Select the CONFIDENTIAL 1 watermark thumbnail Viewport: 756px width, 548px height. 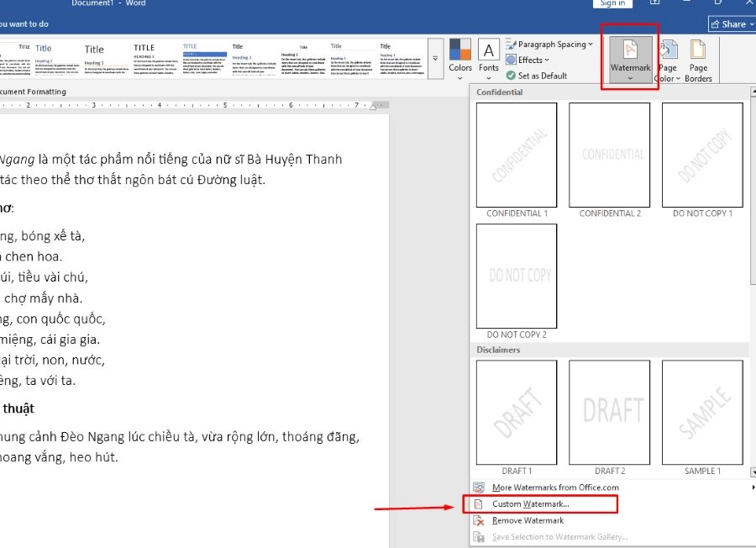517,155
